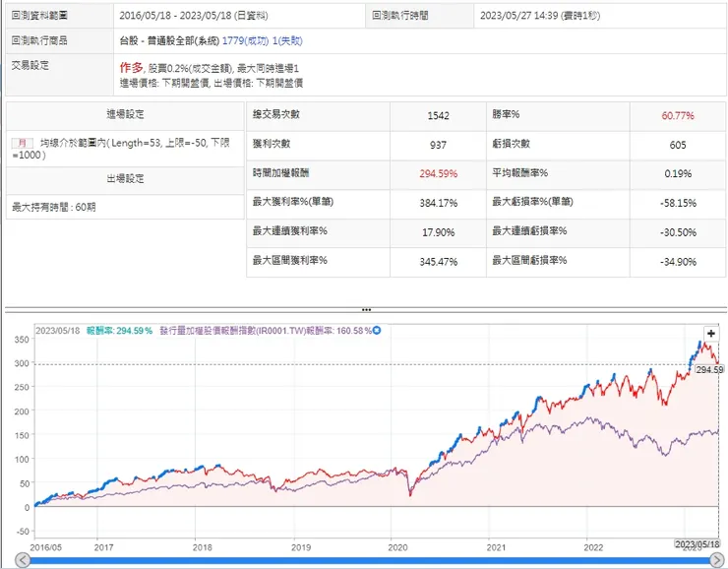This screenshot has width=728, height=569.
Task: Remove the IR0001.TW benchmark with blue X icon
Action: 377,330
